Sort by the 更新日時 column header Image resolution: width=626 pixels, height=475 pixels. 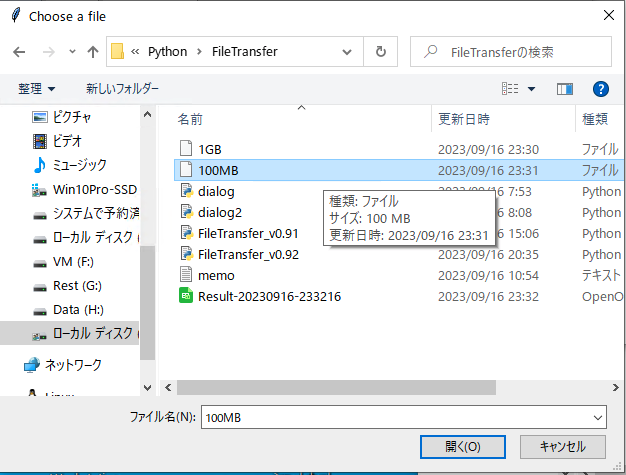click(x=464, y=119)
